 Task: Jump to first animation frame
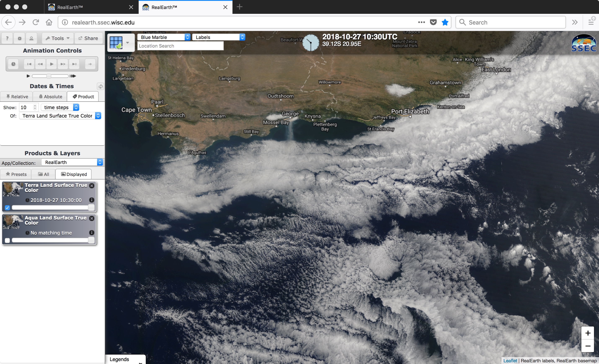(29, 64)
